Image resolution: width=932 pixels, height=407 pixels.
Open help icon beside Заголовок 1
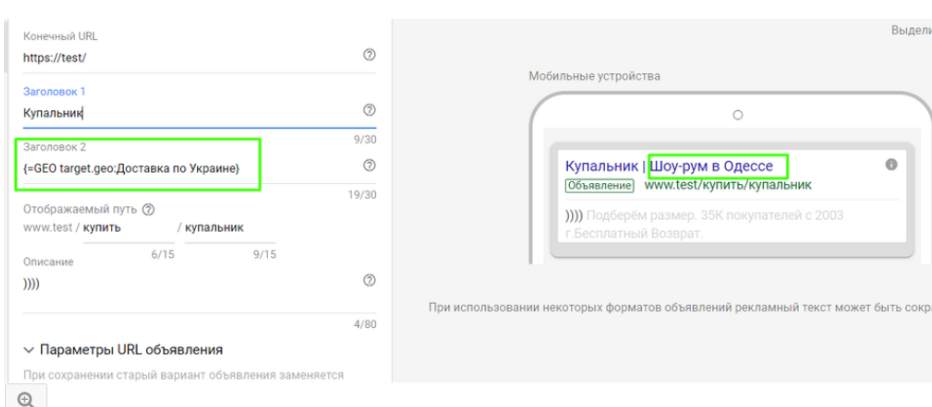click(369, 110)
